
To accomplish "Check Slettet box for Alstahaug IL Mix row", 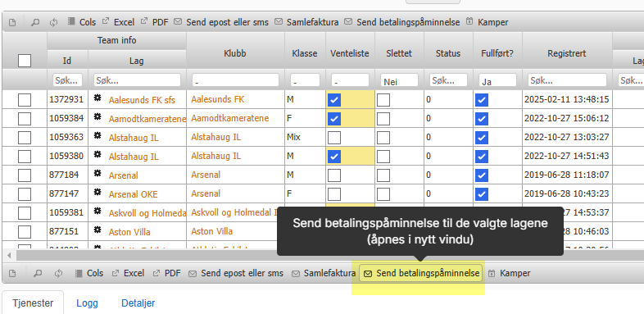I will point(383,138).
